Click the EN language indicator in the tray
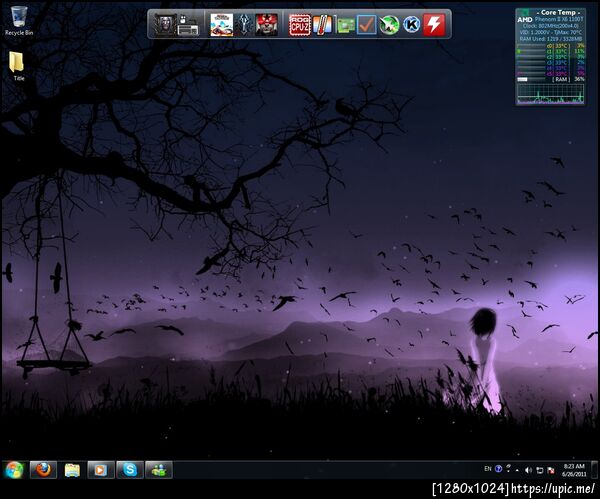Viewport: 600px width, 499px height. [x=488, y=469]
